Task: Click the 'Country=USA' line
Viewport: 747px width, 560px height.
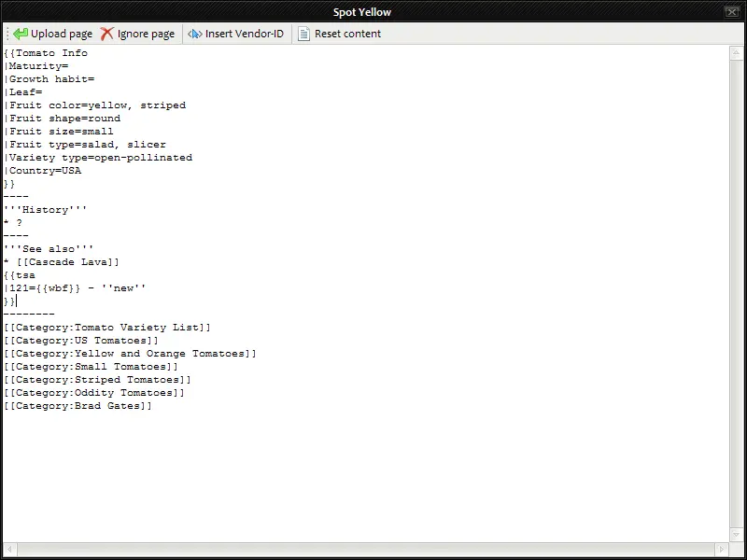Action: click(x=43, y=171)
